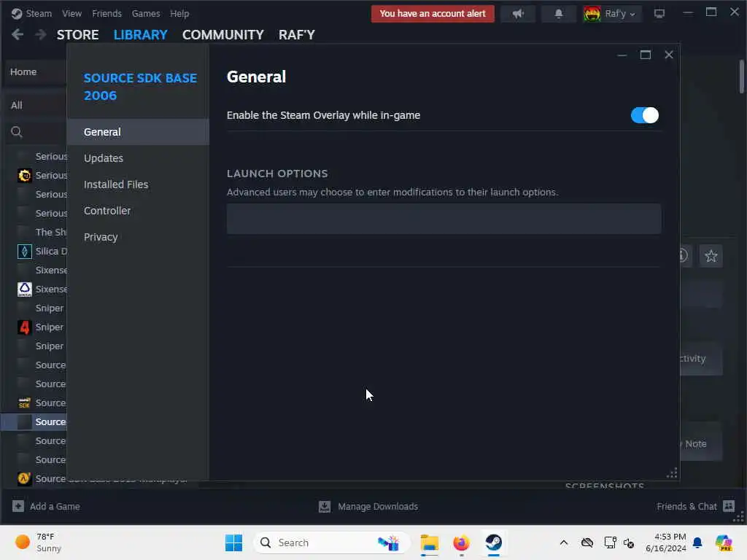This screenshot has height=560, width=747.
Task: Open the Privacy properties section
Action: [x=138, y=237]
